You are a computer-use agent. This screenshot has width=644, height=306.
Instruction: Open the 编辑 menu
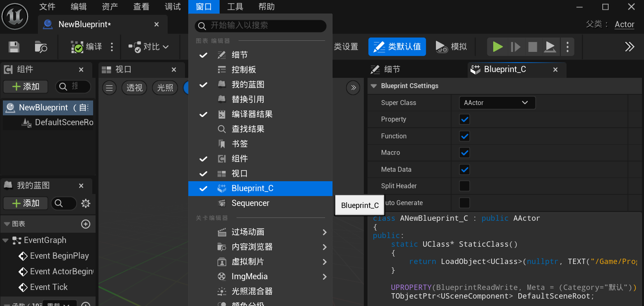(x=79, y=7)
